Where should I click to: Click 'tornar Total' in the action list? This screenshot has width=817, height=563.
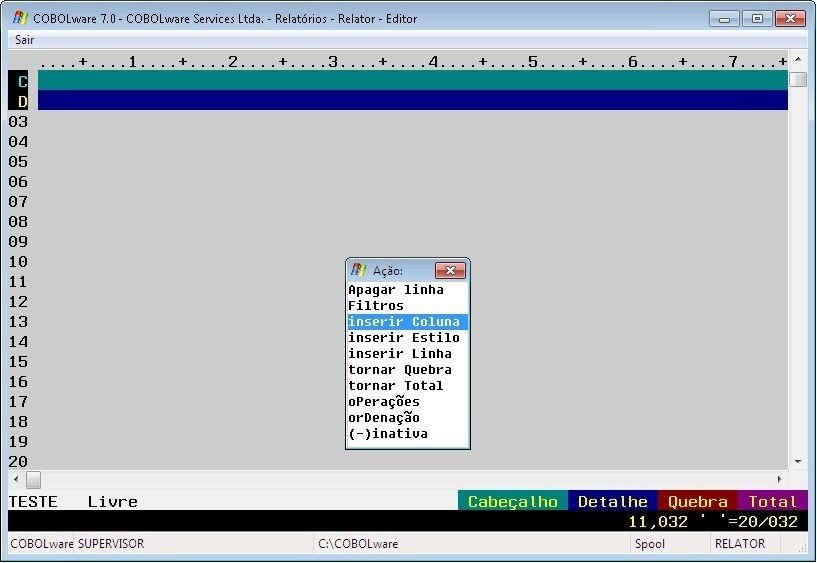click(396, 386)
